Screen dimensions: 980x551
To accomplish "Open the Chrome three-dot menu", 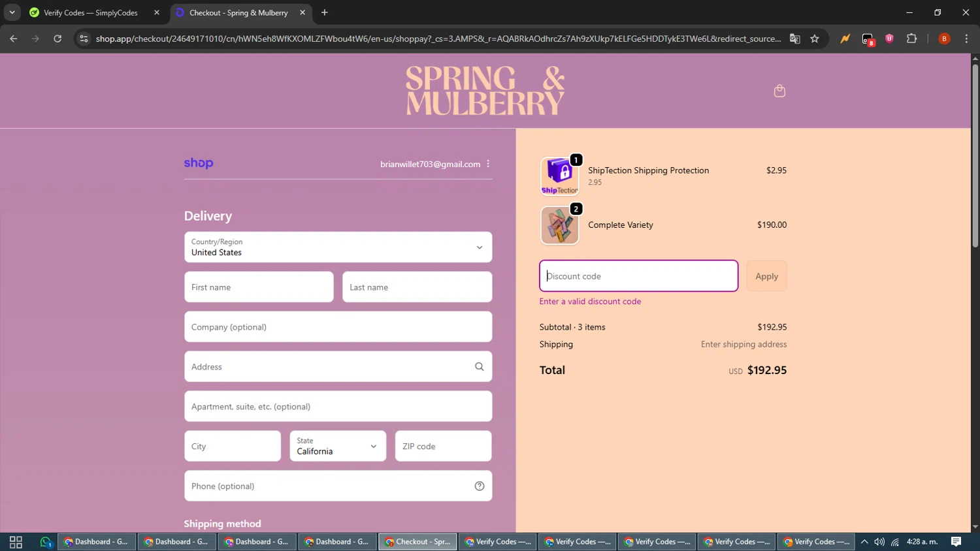I will tap(966, 39).
